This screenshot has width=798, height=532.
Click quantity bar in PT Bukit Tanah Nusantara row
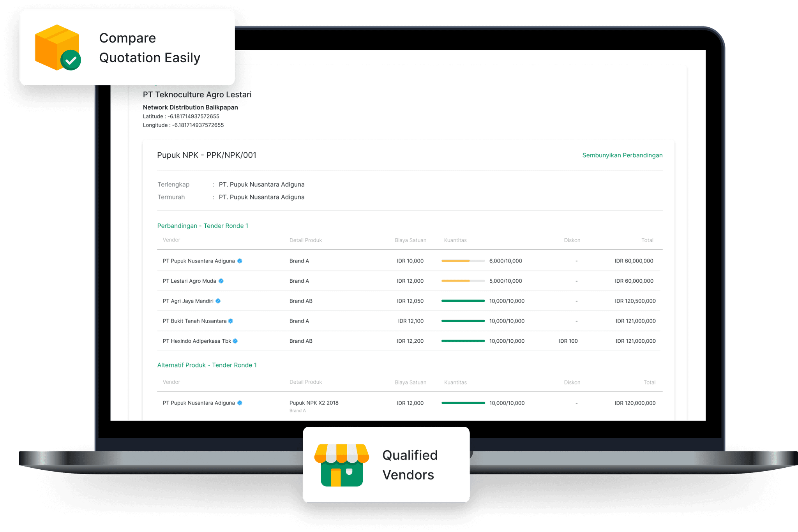coord(463,321)
